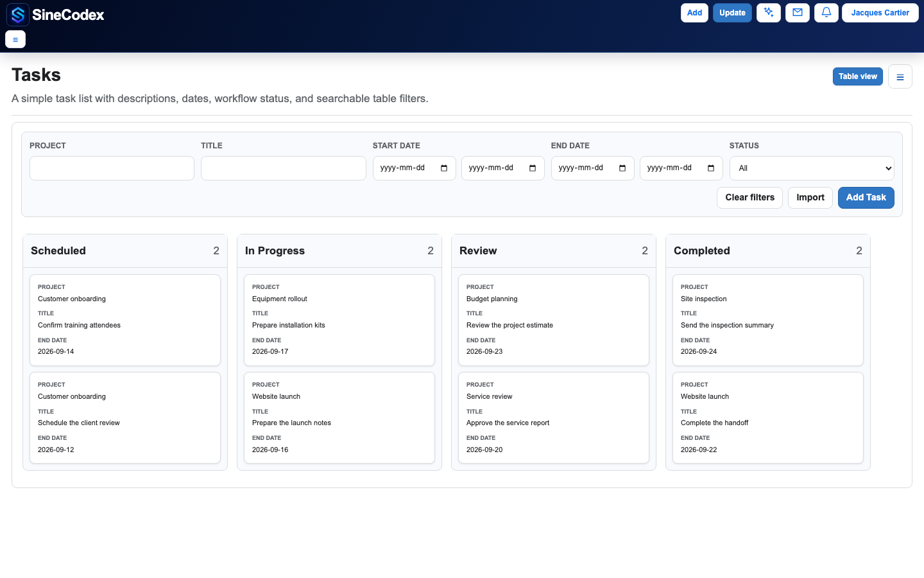Click the Add button in header

pos(694,13)
